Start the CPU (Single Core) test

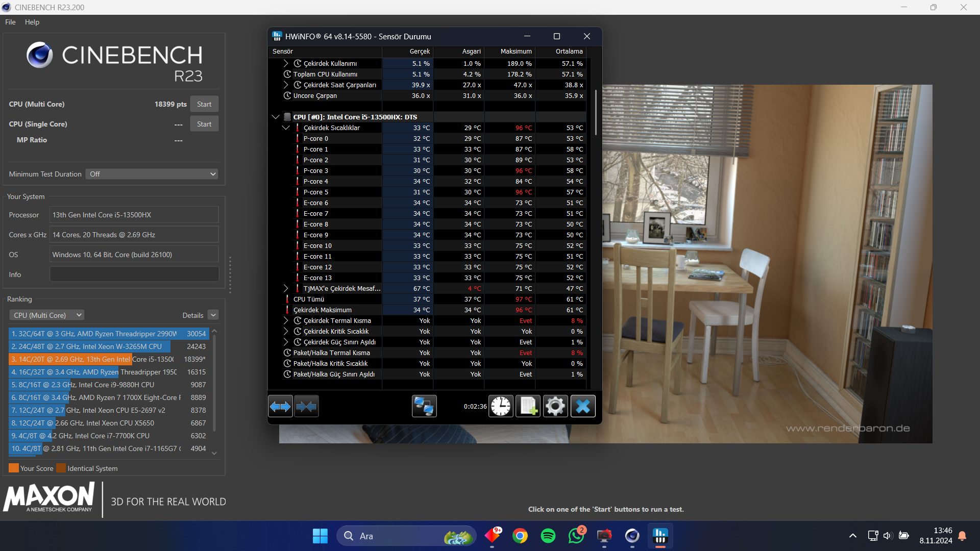point(204,124)
